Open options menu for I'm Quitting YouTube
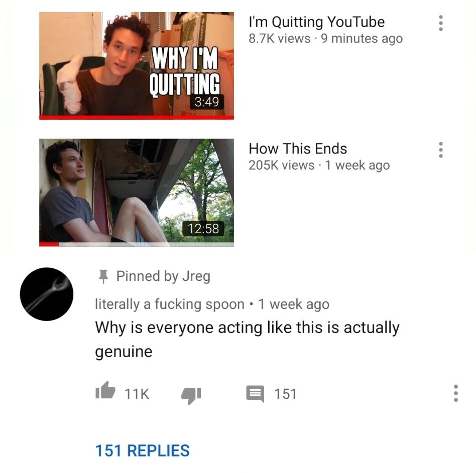 [x=441, y=23]
